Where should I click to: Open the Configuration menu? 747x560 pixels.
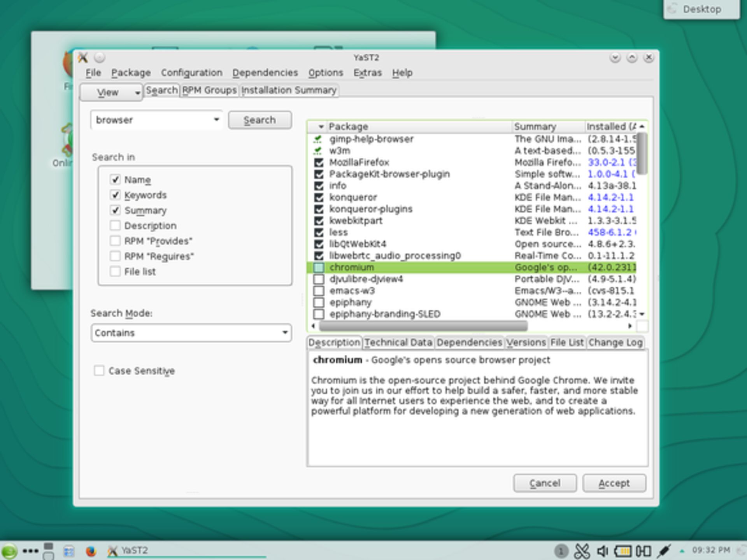(x=191, y=73)
